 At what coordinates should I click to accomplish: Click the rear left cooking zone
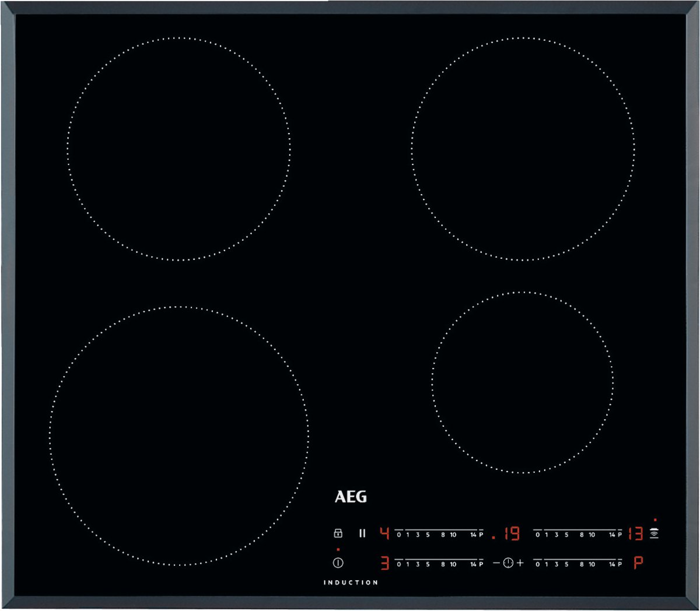[178, 149]
